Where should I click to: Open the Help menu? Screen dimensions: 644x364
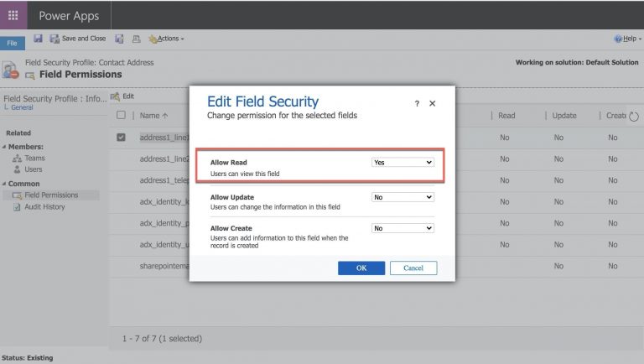click(x=626, y=39)
